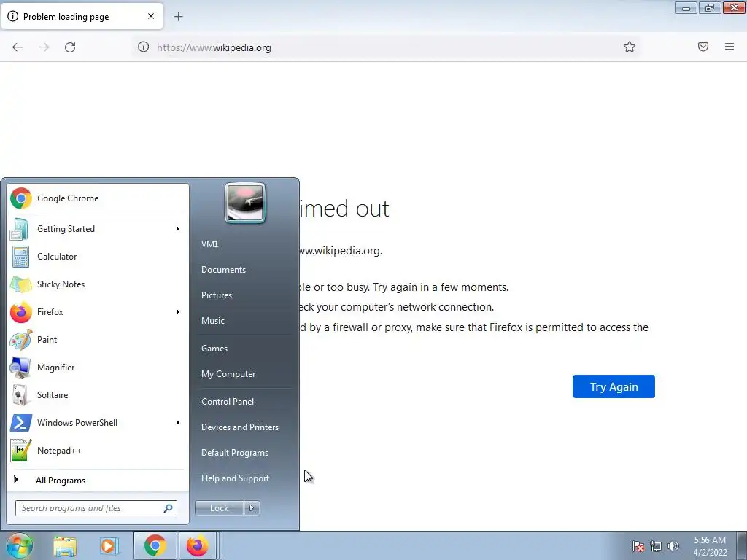Click the Save to Pocket icon
The image size is (747, 560).
(x=703, y=47)
